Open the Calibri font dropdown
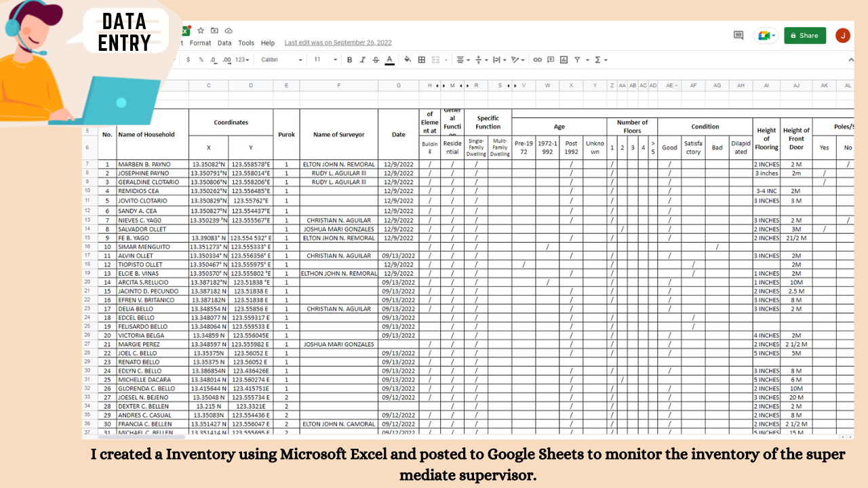The width and height of the screenshot is (868, 488). pyautogui.click(x=281, y=60)
